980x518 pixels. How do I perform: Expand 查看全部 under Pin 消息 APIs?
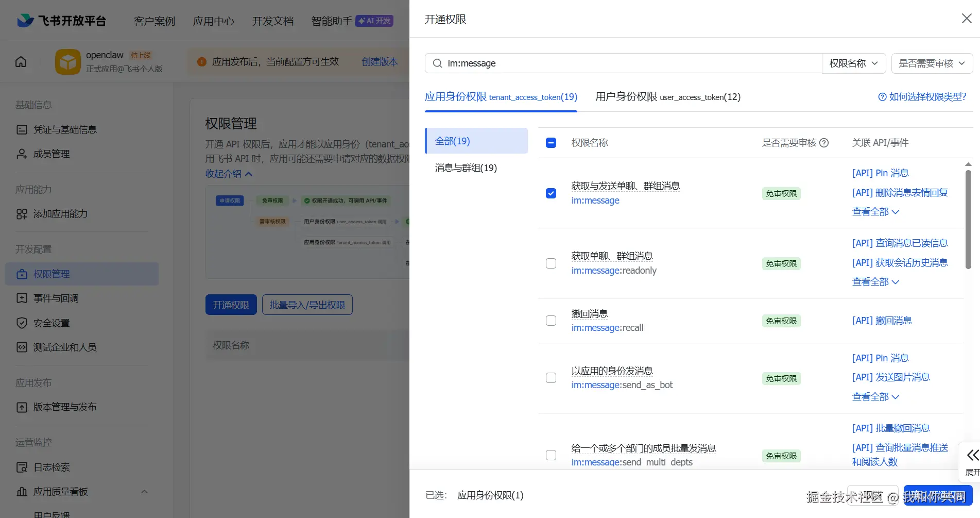pyautogui.click(x=875, y=211)
